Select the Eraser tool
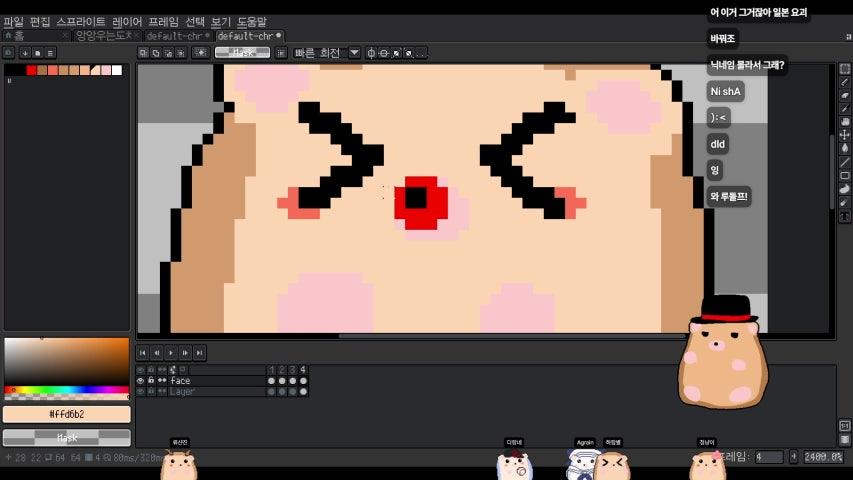This screenshot has height=480, width=853. 844,95
